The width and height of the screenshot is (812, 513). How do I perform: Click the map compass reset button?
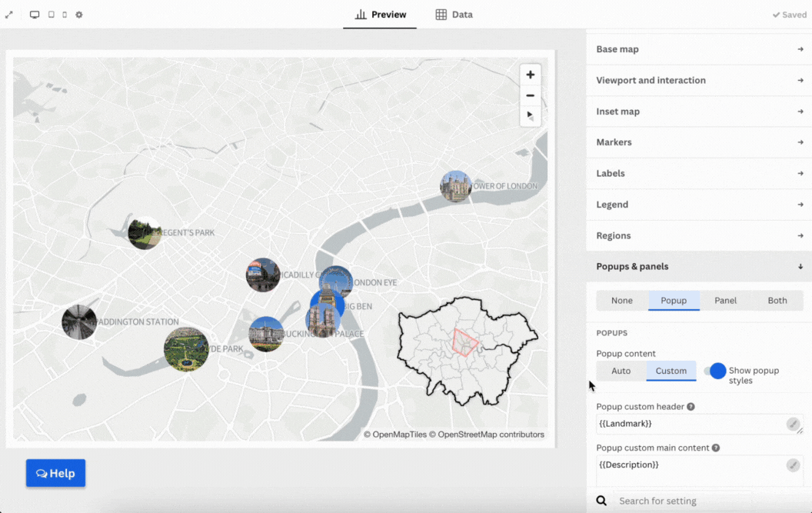[530, 115]
